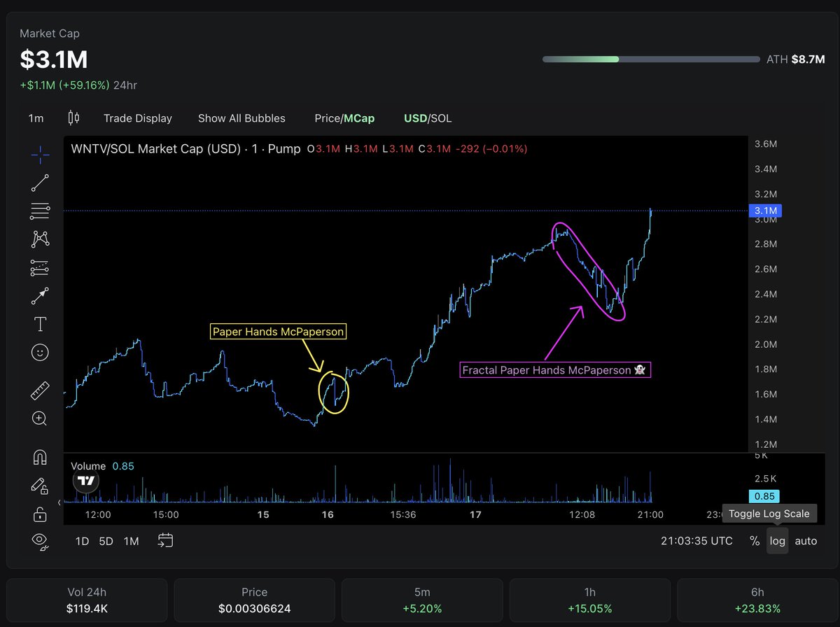
Task: Click the Fractal Paper Hands McPaperson label
Action: click(x=555, y=369)
